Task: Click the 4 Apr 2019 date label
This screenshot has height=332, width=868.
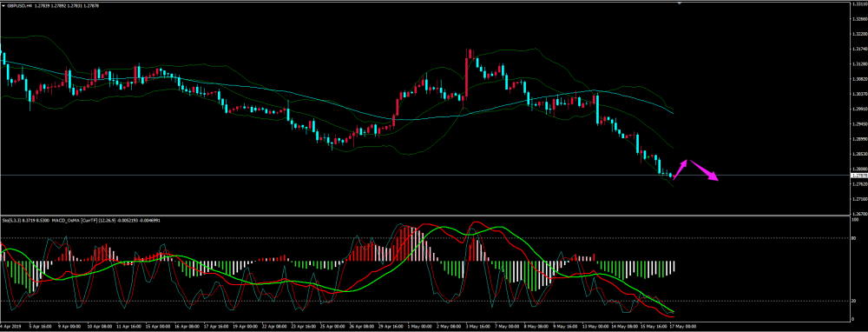Action: pyautogui.click(x=10, y=327)
